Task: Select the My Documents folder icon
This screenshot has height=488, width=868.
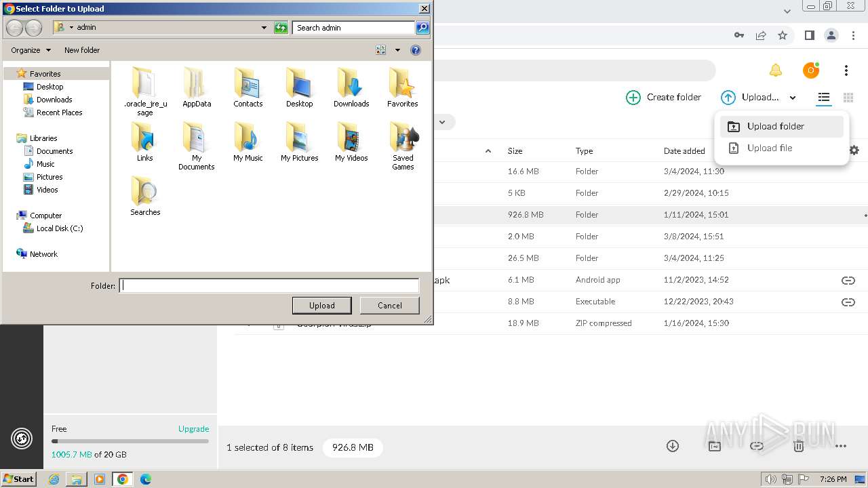Action: pos(197,145)
